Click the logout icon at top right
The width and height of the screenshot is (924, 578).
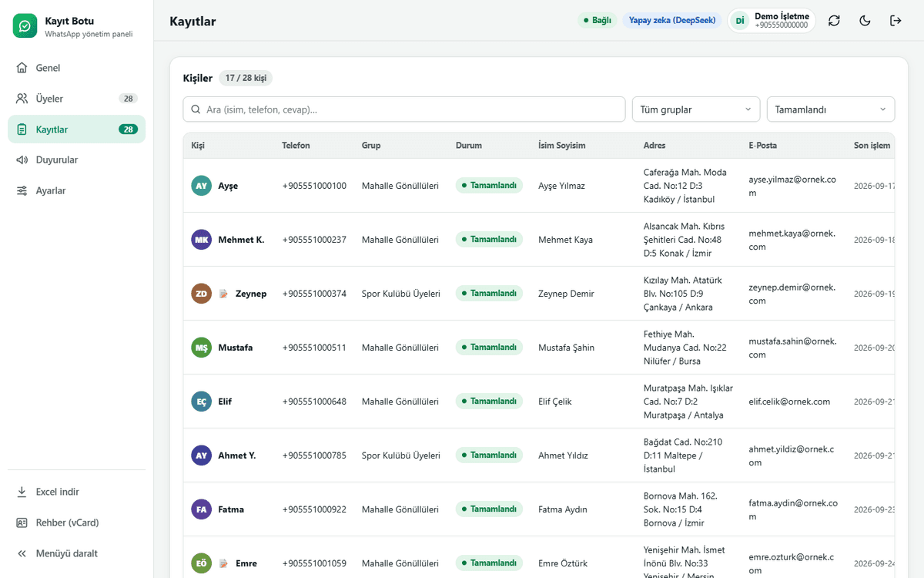click(x=896, y=21)
